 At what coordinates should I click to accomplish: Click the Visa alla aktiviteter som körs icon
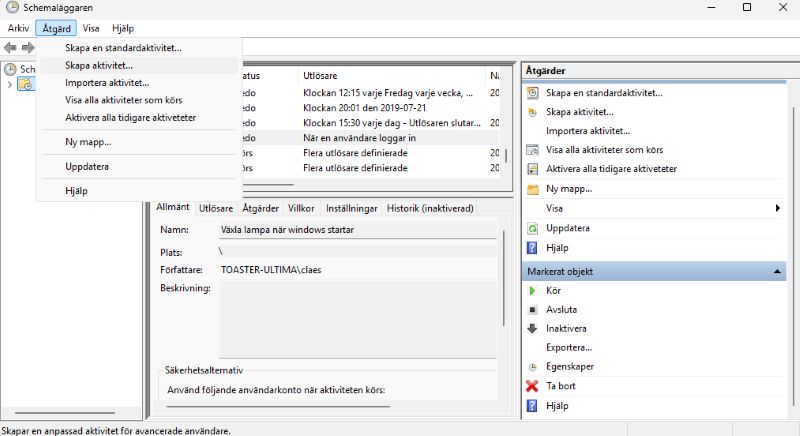coord(532,150)
